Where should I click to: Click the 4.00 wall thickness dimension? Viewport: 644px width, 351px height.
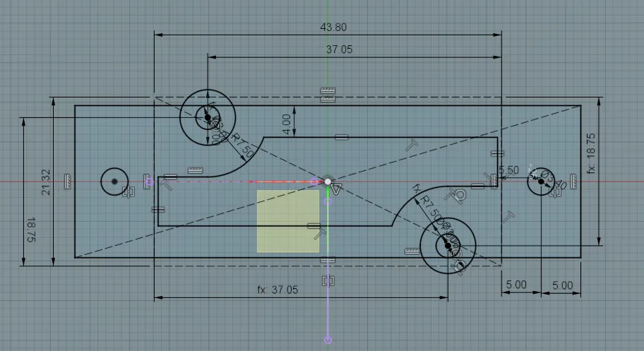(x=287, y=124)
